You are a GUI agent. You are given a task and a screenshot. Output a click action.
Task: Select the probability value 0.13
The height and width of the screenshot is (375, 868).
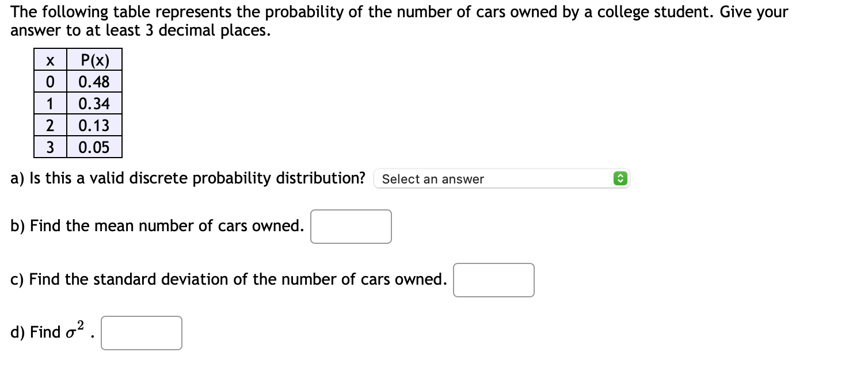94,125
